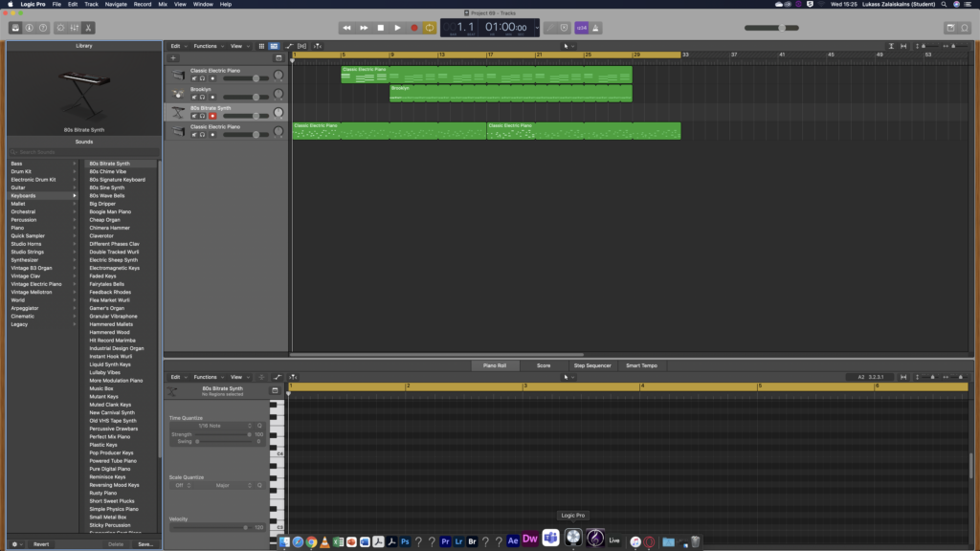Start playback with the Play button
This screenshot has height=551, width=980.
(397, 28)
